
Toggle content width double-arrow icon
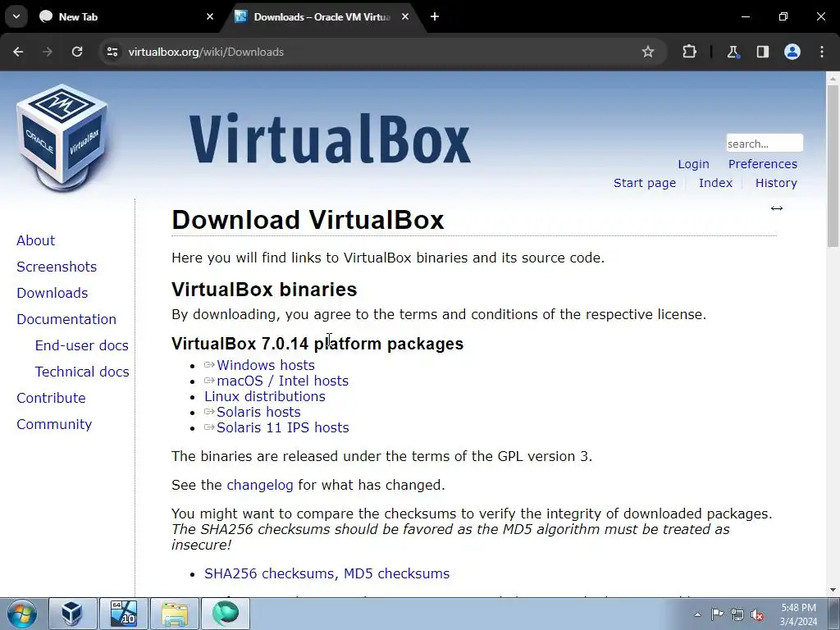777,208
